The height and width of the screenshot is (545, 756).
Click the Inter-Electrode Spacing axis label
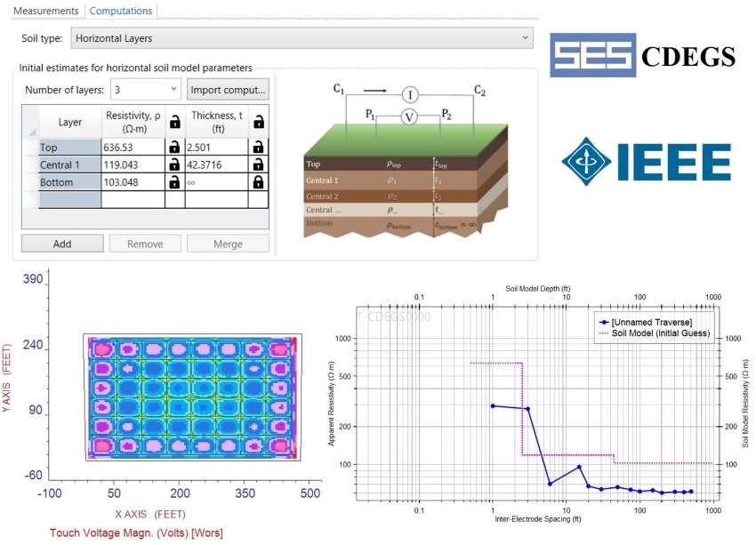pyautogui.click(x=537, y=519)
